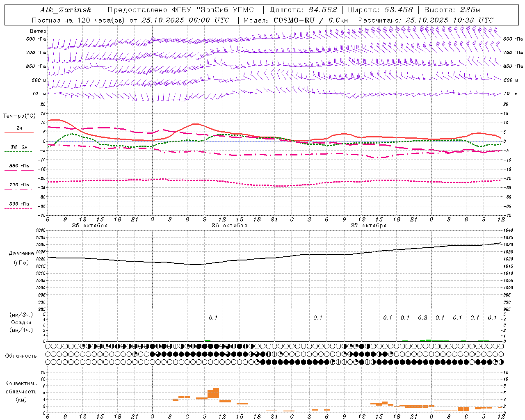Select the "ЗапСиб УГМС" provider text
Screen dimensions: 525x420
click(x=227, y=10)
